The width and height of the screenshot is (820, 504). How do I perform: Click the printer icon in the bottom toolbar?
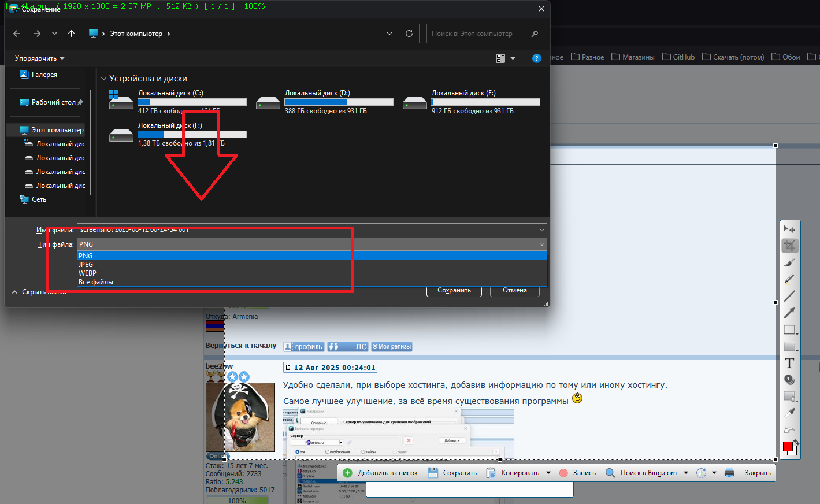pyautogui.click(x=729, y=473)
